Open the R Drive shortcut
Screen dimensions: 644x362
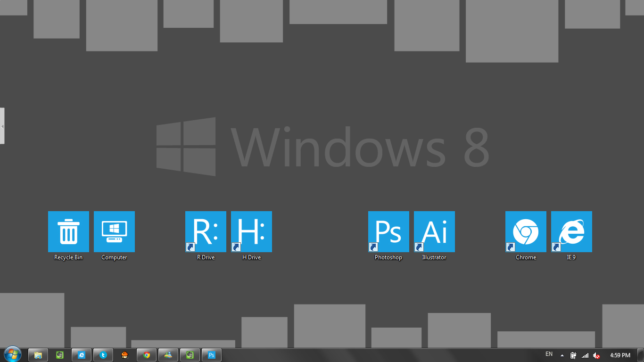(206, 231)
